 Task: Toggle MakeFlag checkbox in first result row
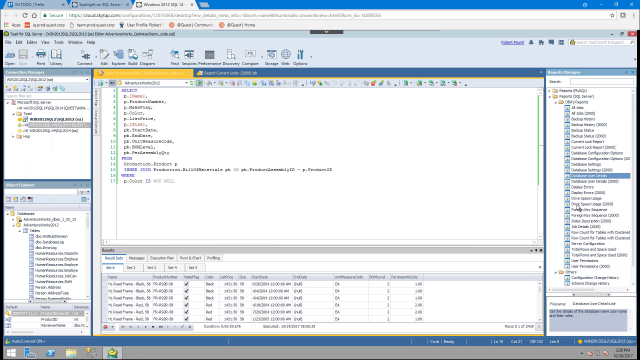(187, 284)
